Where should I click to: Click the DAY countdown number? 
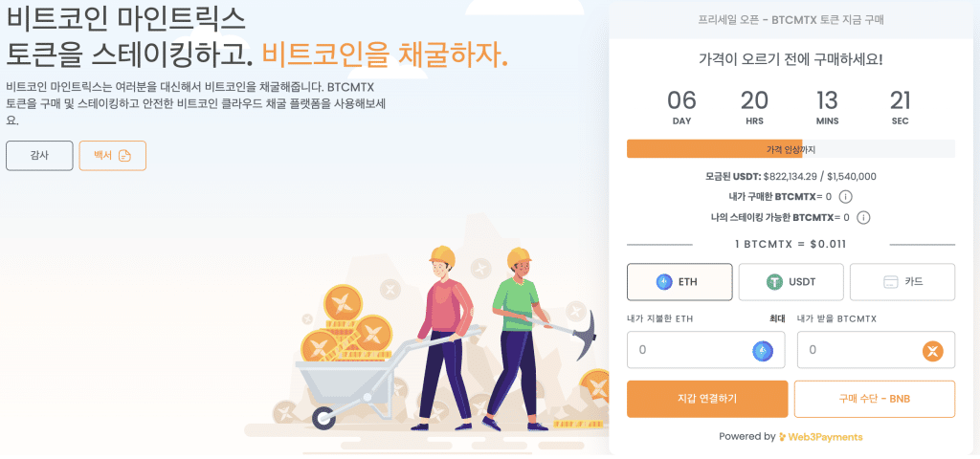(681, 100)
